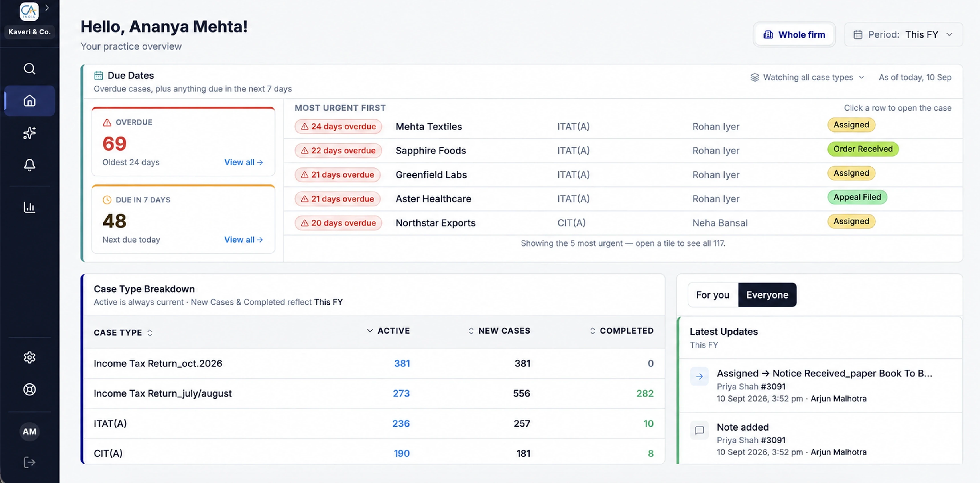980x483 pixels.
Task: Click the Due Dates calendar icon
Action: coord(99,75)
